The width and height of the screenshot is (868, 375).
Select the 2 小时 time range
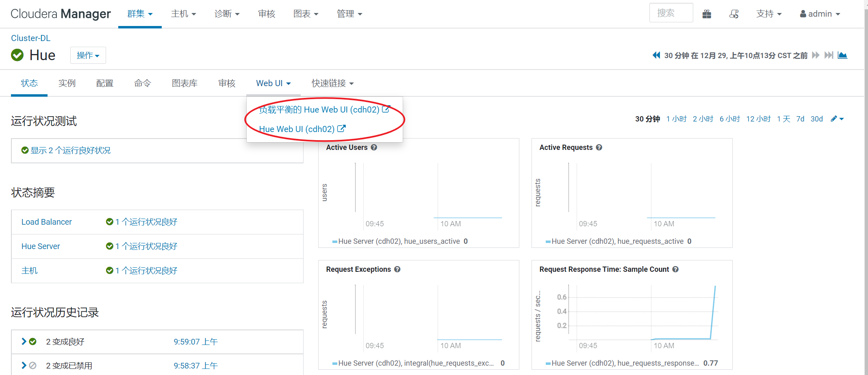click(x=703, y=119)
